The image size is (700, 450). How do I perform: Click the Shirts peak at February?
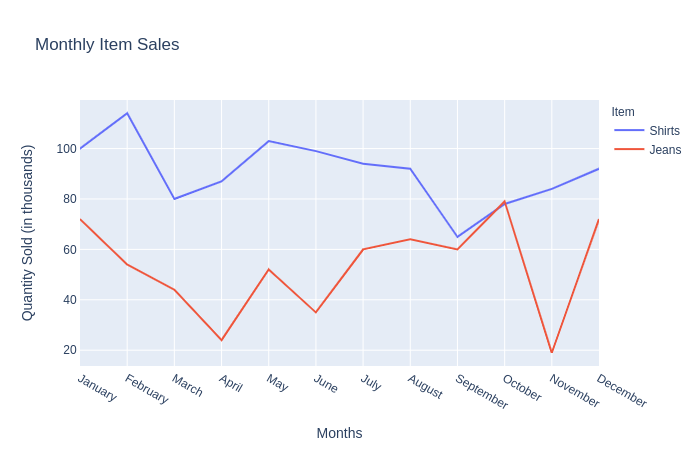point(127,113)
